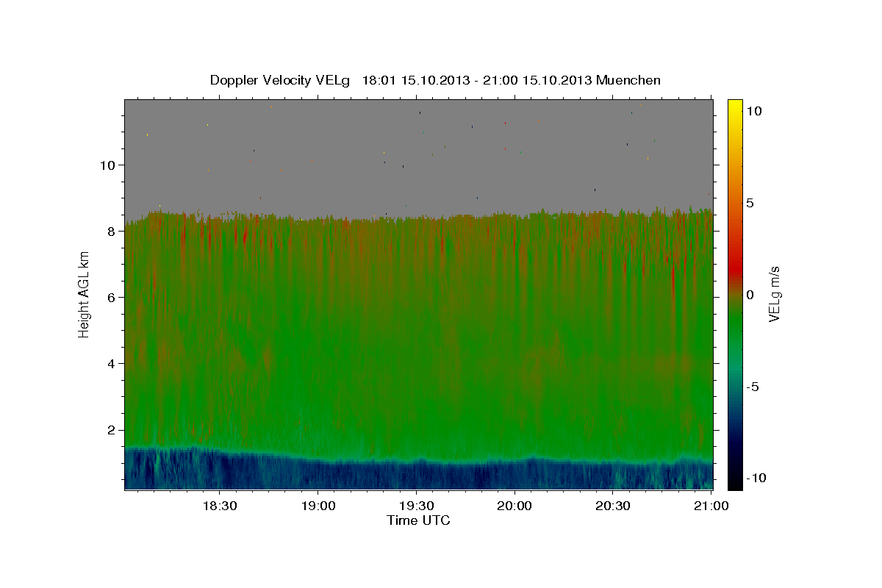The height and width of the screenshot is (588, 882).
Task: Click the height tick label 8
Action: (x=112, y=231)
